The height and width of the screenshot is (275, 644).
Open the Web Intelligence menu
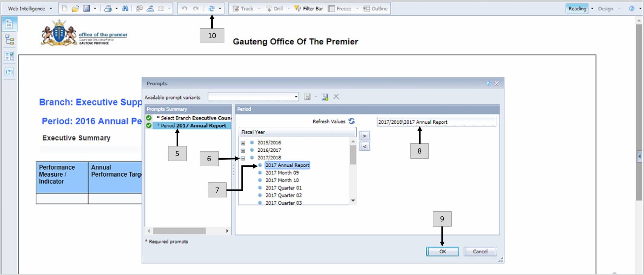tap(30, 9)
